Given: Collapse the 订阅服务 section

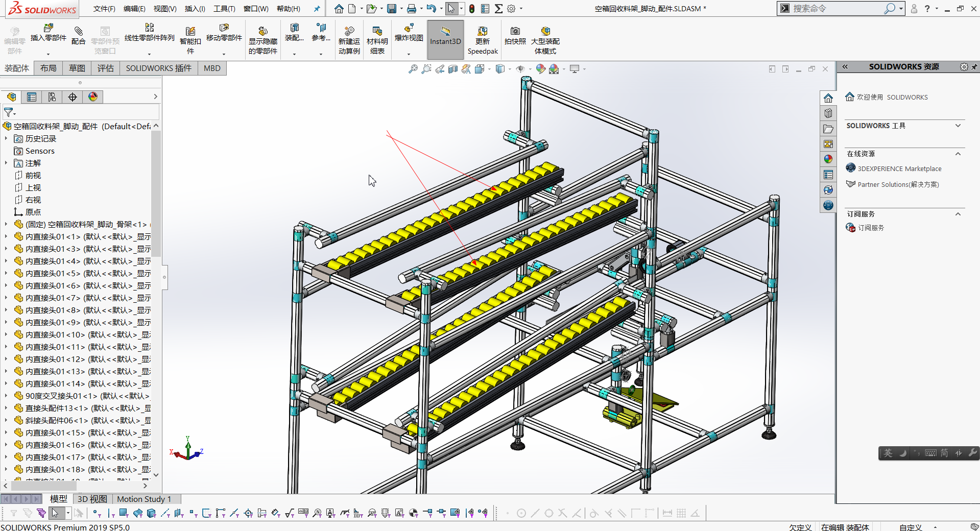Looking at the screenshot, I should 958,214.
